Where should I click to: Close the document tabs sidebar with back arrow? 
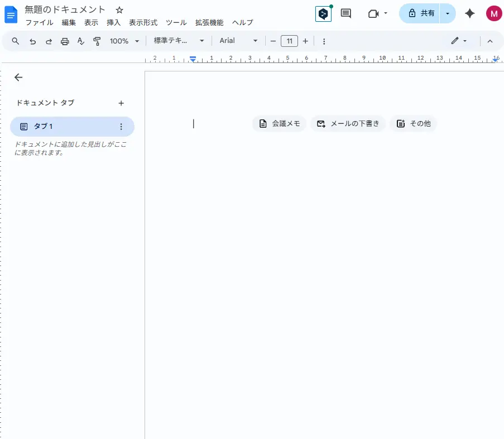[18, 78]
